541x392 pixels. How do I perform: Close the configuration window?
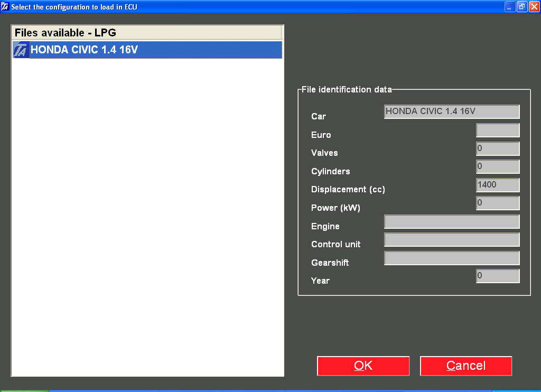pos(534,6)
